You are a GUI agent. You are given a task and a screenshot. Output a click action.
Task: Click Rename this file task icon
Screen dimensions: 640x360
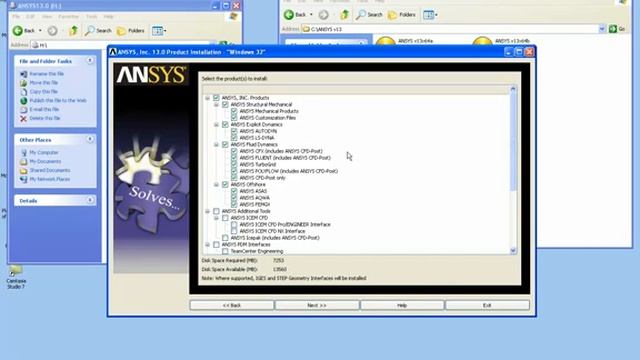(x=24, y=74)
